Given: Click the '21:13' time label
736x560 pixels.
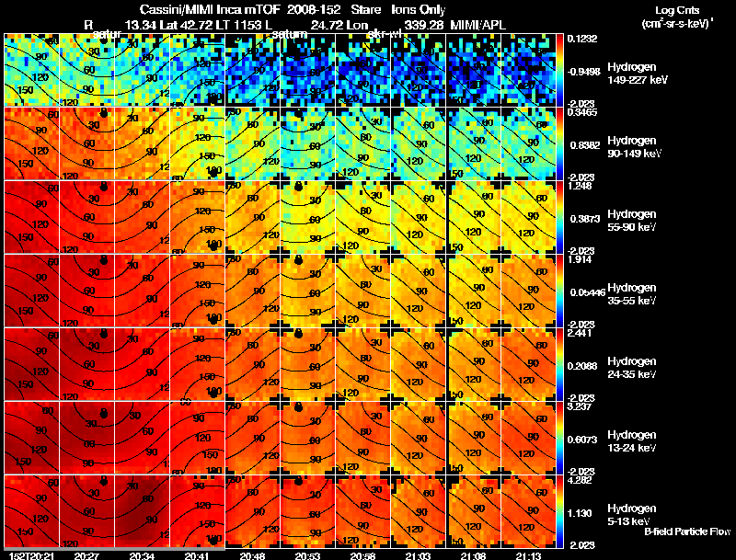Looking at the screenshot, I should (528, 555).
